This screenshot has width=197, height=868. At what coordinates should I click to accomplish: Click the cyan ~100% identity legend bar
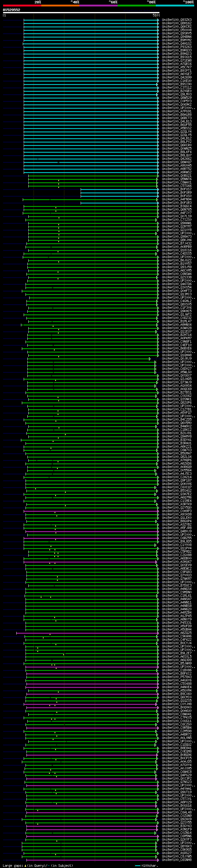coord(175,6)
